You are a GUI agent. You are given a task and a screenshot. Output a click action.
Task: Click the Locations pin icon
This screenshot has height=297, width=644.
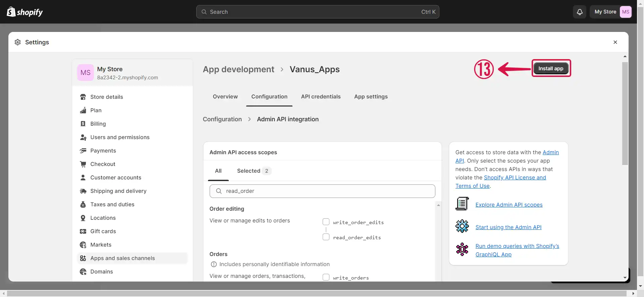pyautogui.click(x=83, y=218)
